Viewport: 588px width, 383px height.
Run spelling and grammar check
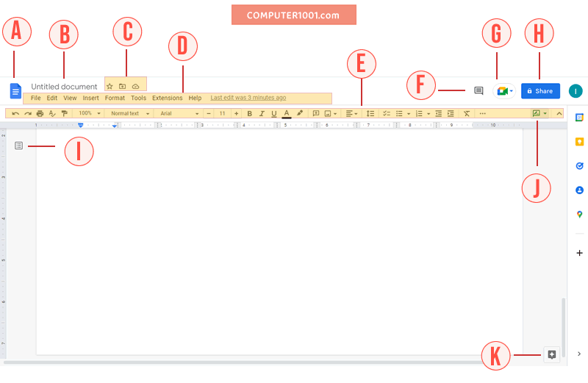tap(52, 113)
